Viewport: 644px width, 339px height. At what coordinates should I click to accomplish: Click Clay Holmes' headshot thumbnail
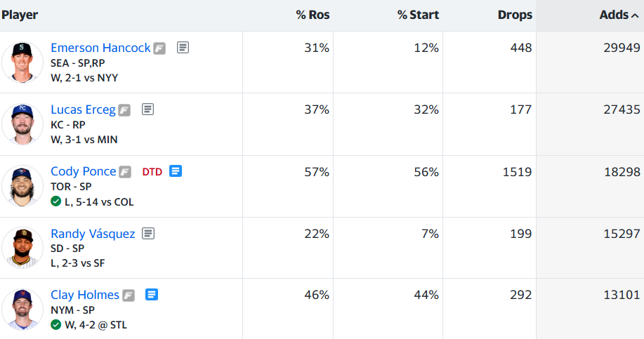tap(22, 310)
